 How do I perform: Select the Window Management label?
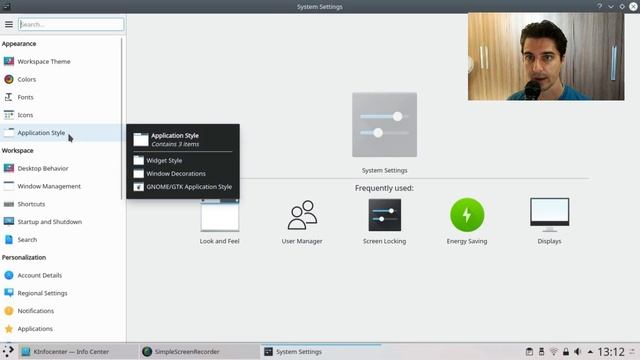[x=49, y=186]
